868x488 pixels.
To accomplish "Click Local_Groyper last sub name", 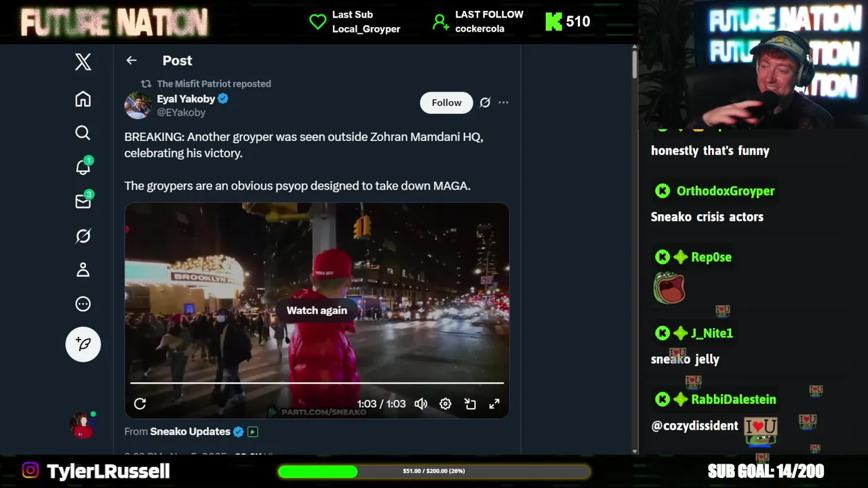I will pyautogui.click(x=366, y=29).
